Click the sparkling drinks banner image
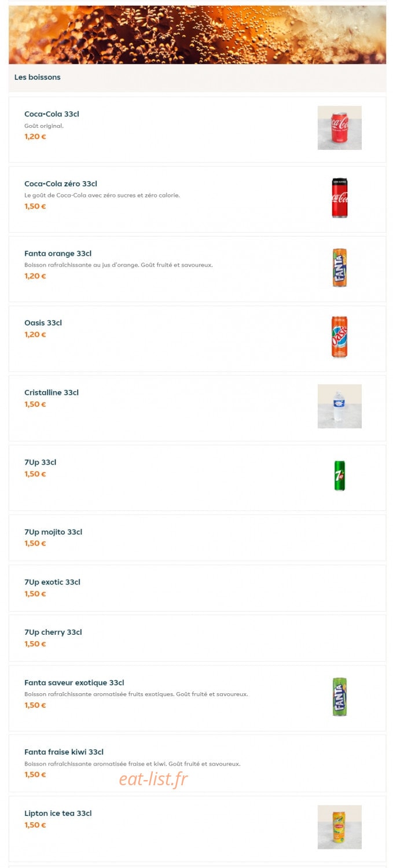 (197, 35)
